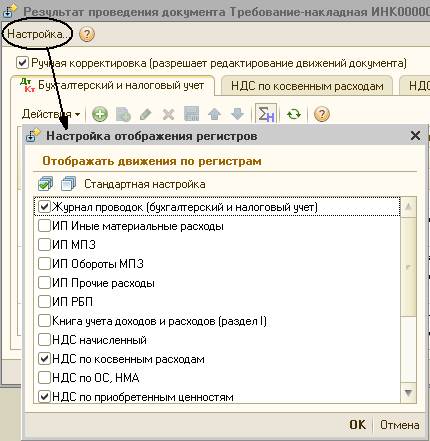Uncheck НДС по приобретенным ценностям checkbox
Screen dimensions: 430x441
(x=44, y=397)
